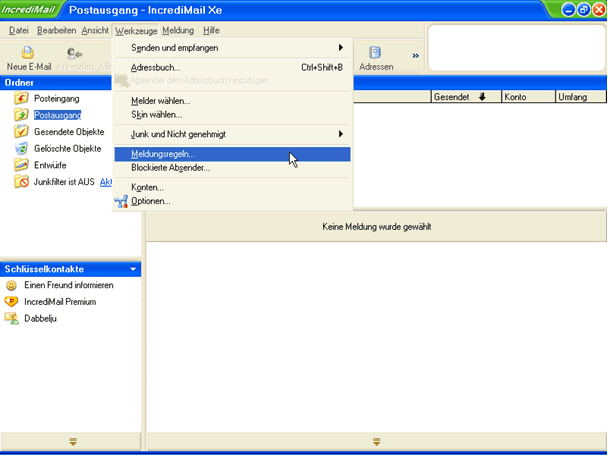Image resolution: width=608 pixels, height=456 pixels.
Task: Restore down the IncrediMail window
Action: pos(584,10)
